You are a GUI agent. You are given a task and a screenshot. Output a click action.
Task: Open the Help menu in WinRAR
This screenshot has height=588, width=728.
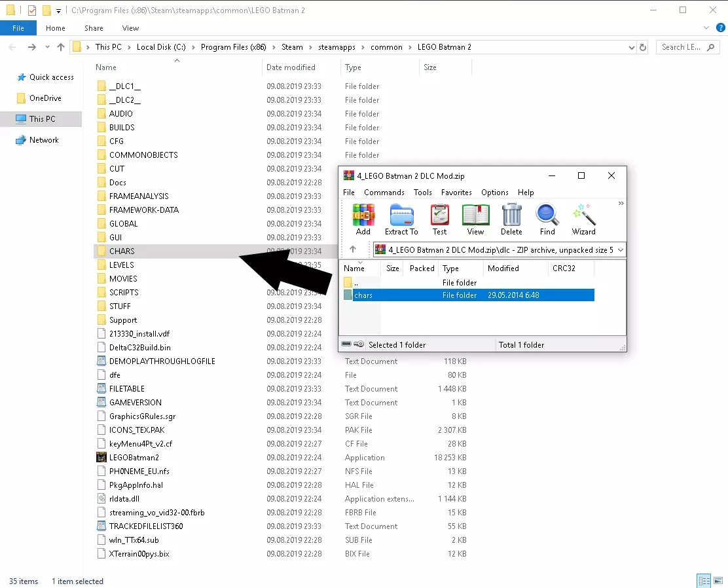[x=526, y=193]
